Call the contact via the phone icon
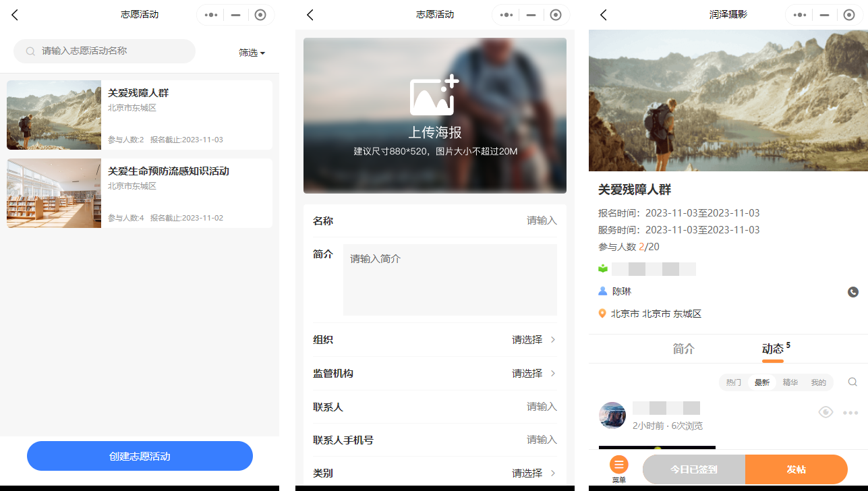Viewport: 868px width, 491px height. [x=853, y=292]
